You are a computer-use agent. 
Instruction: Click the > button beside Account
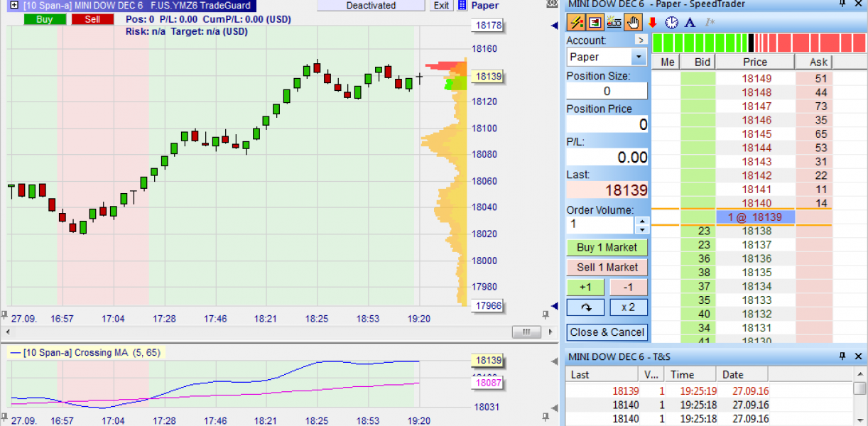click(x=641, y=40)
